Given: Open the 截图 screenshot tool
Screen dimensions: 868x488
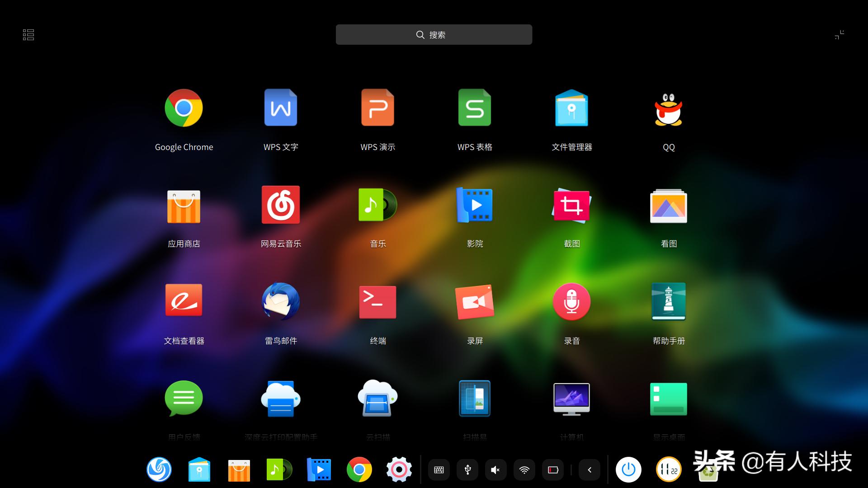Looking at the screenshot, I should tap(571, 206).
